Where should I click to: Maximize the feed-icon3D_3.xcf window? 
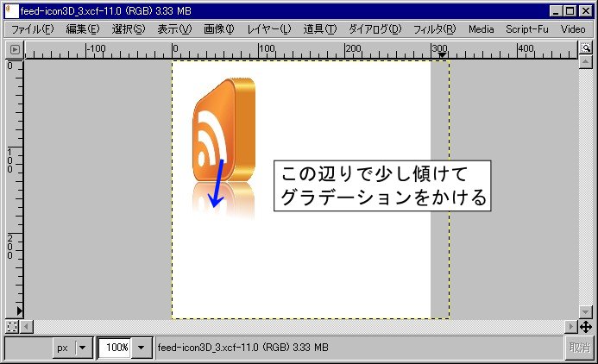coord(570,11)
